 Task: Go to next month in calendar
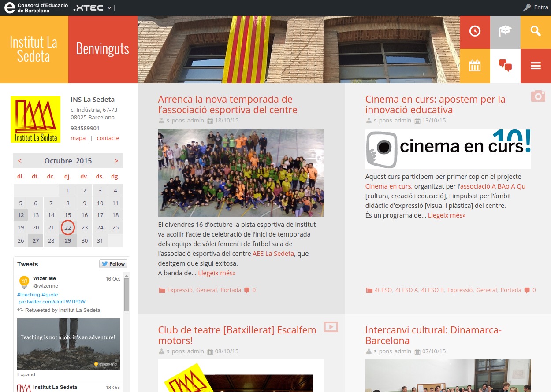point(116,161)
